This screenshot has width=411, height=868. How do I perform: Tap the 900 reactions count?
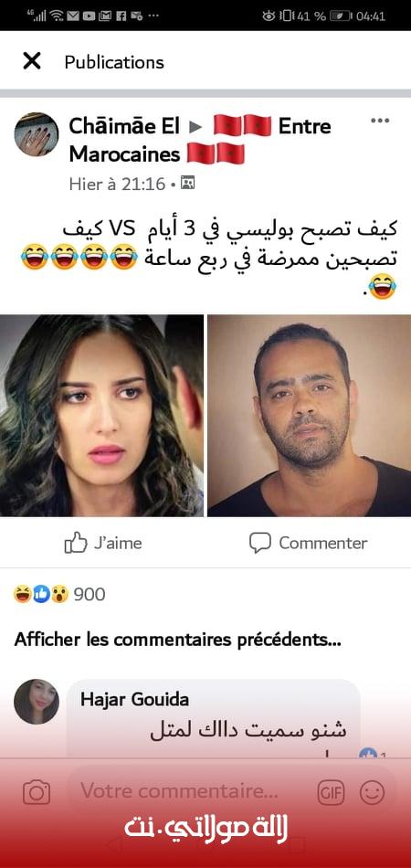90,595
